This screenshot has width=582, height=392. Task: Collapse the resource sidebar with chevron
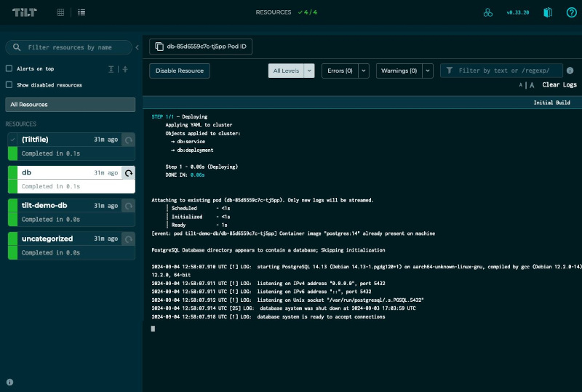[x=137, y=47]
